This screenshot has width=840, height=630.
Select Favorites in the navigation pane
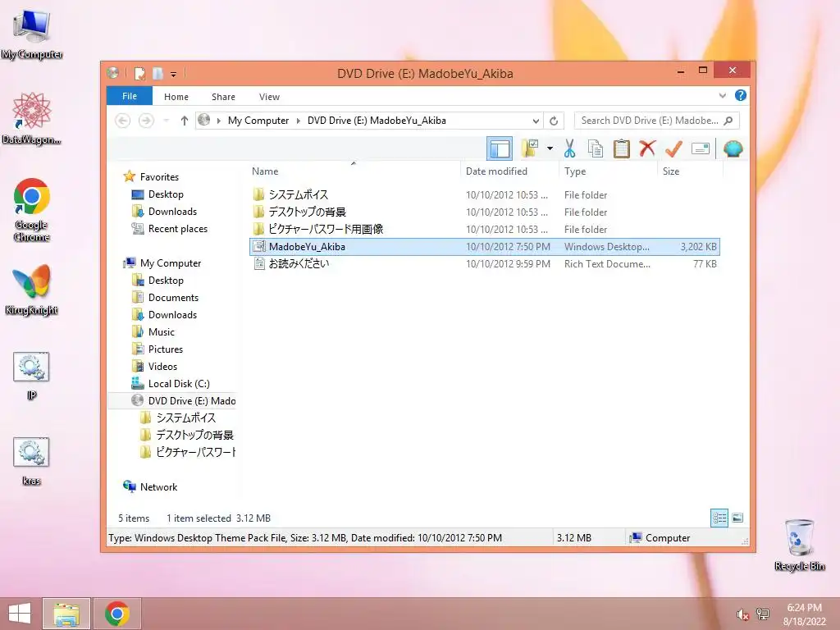click(x=159, y=177)
